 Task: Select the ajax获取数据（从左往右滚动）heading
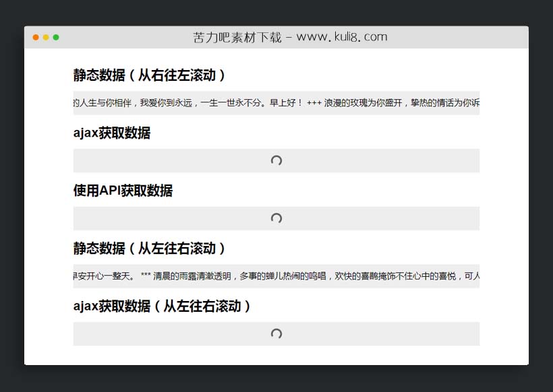(162, 306)
